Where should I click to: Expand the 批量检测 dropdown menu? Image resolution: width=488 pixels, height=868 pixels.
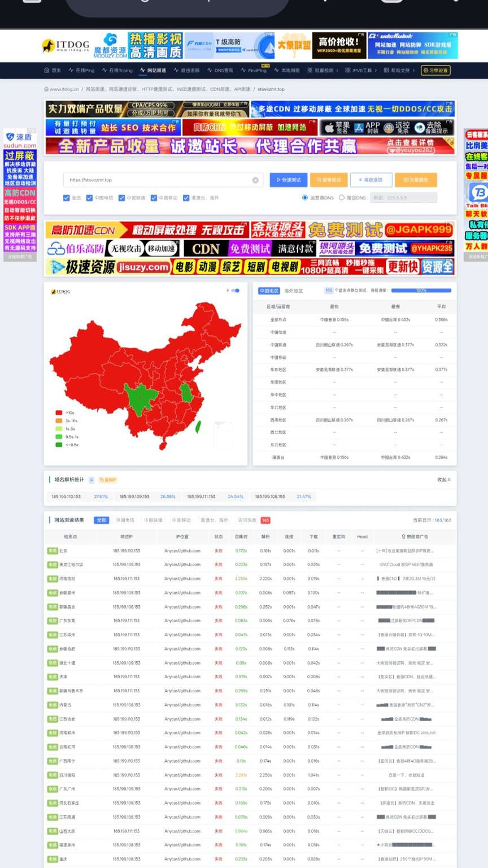326,70
